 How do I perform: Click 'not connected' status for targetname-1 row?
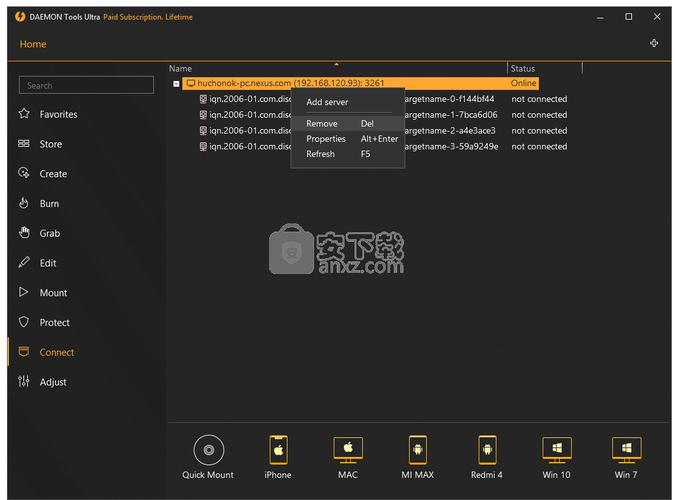[x=539, y=115]
